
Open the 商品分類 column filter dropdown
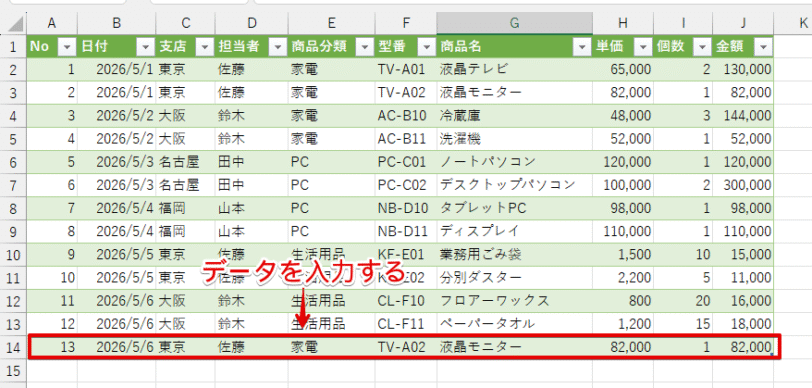(365, 47)
